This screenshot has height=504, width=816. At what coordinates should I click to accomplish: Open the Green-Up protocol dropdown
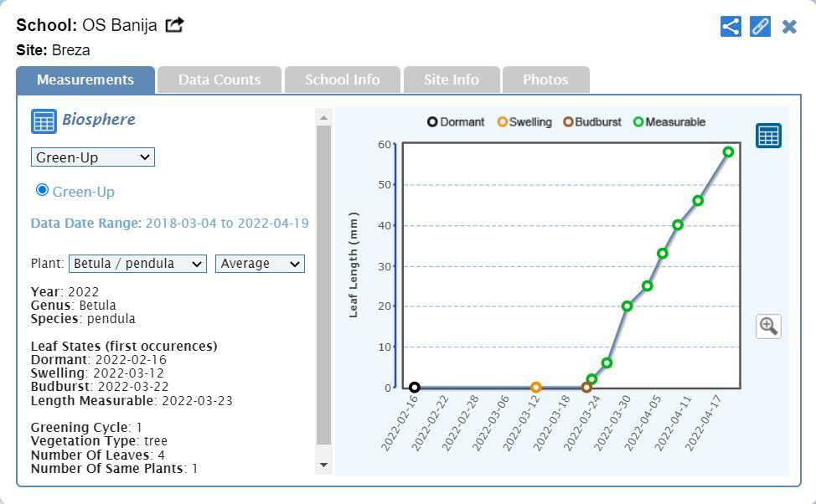tap(93, 157)
